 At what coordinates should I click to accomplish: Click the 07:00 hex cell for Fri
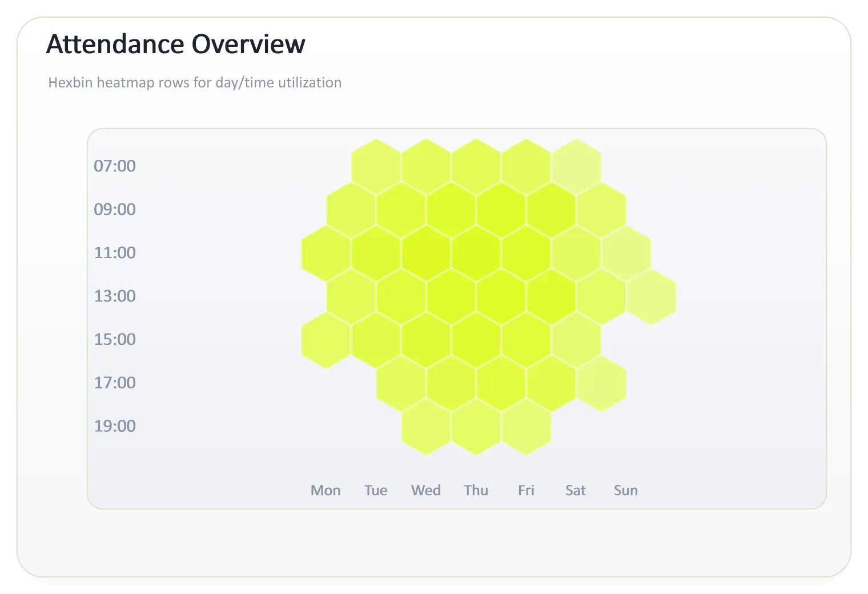pyautogui.click(x=527, y=167)
